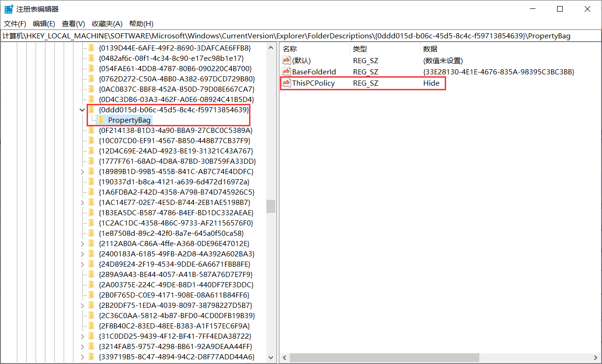
Task: Expand the {31C0DD25-9439-4F12-BF41-7FF4EDA38722} key
Action: (x=82, y=336)
